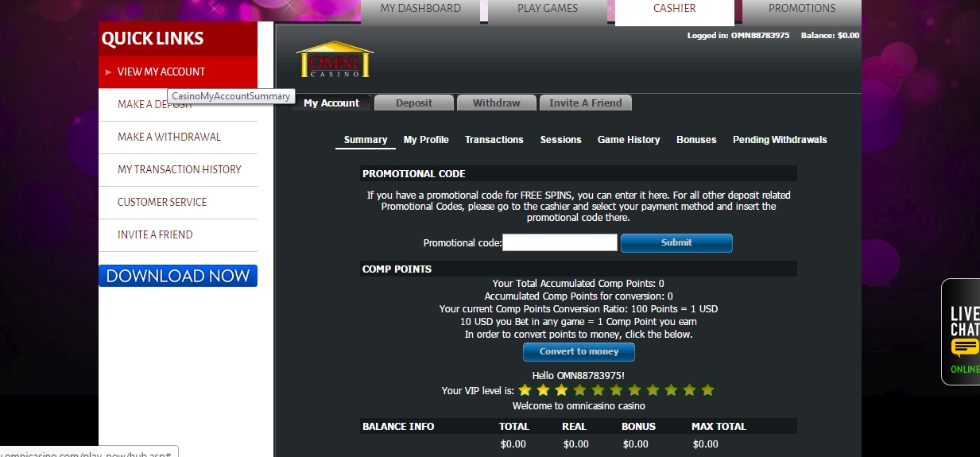Click the Quick Links heading
The image size is (980, 457).
point(153,38)
